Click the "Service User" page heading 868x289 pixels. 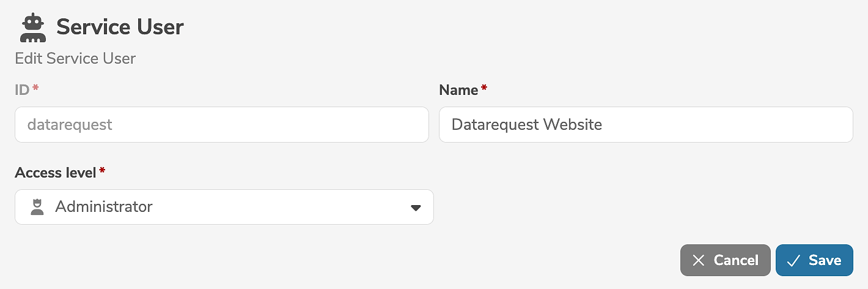point(120,28)
